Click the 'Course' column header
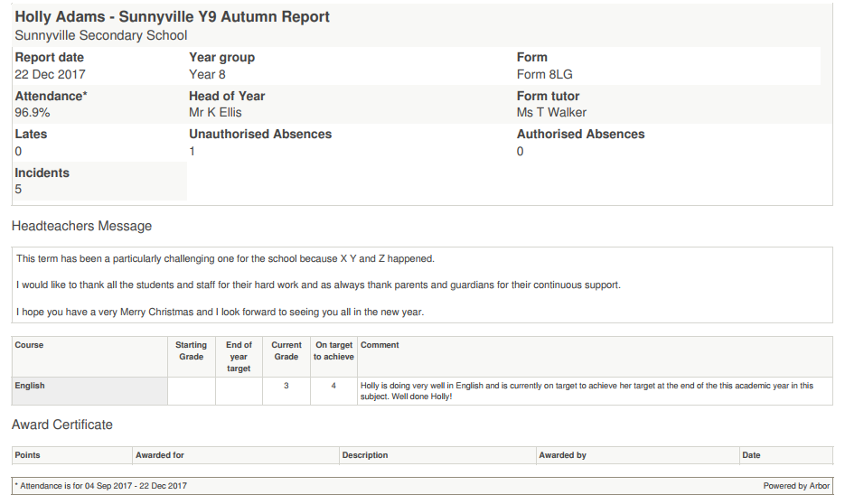 pos(29,345)
